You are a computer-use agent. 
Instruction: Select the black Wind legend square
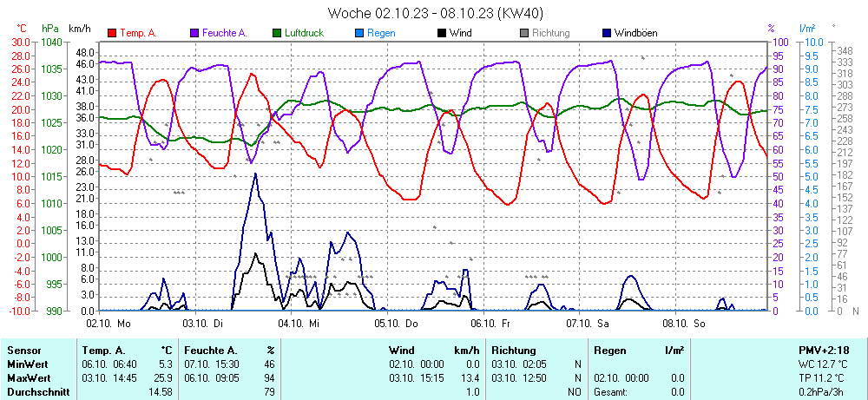click(x=442, y=33)
